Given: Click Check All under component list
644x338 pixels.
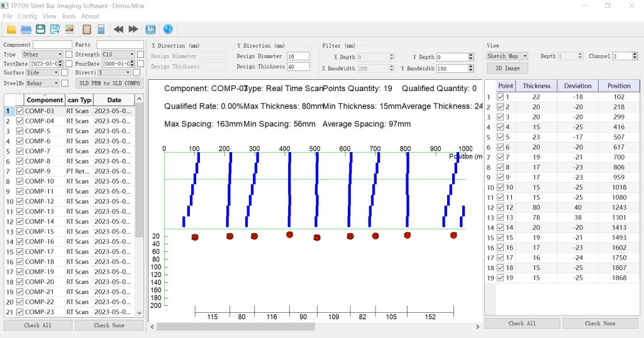Looking at the screenshot, I should tap(38, 325).
